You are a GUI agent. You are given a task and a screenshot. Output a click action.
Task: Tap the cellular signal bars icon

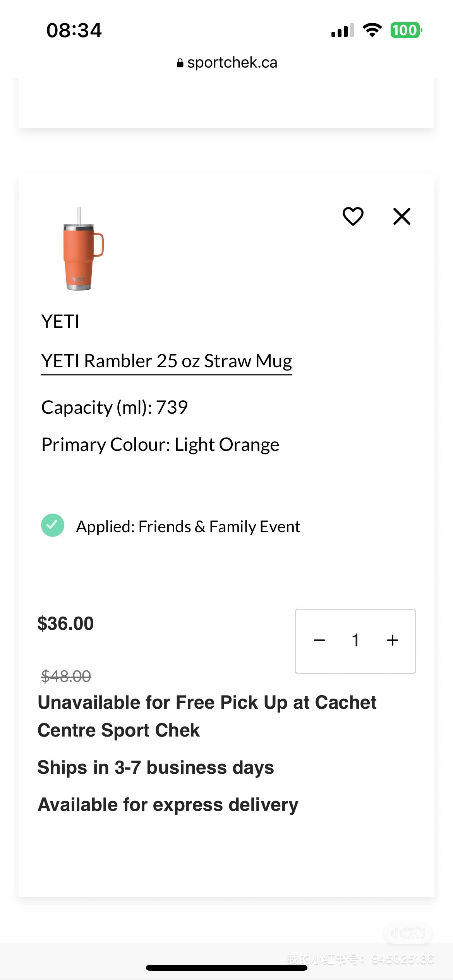pos(342,31)
